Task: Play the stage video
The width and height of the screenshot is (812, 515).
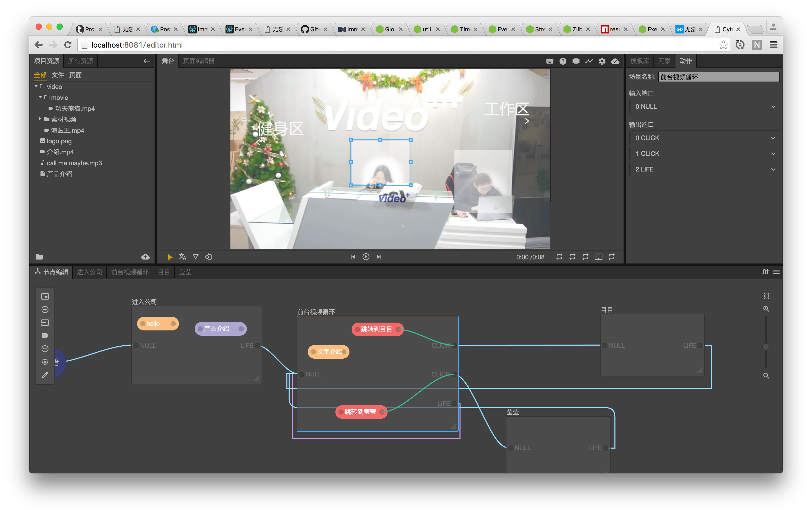Action: coord(366,257)
